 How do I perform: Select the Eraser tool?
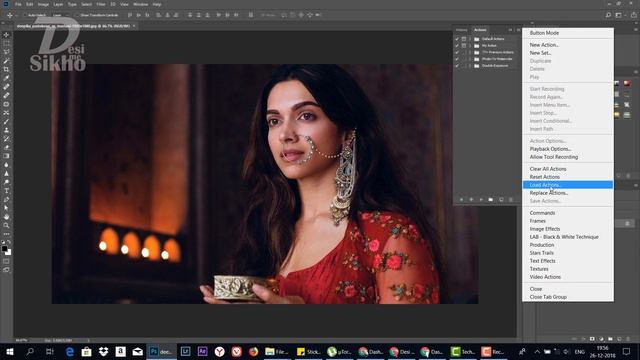(x=6, y=147)
